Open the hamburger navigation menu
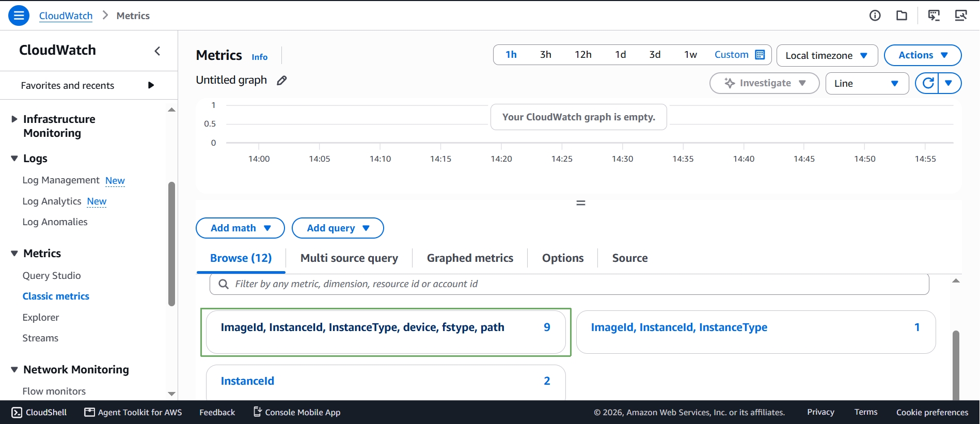980x424 pixels. click(19, 15)
